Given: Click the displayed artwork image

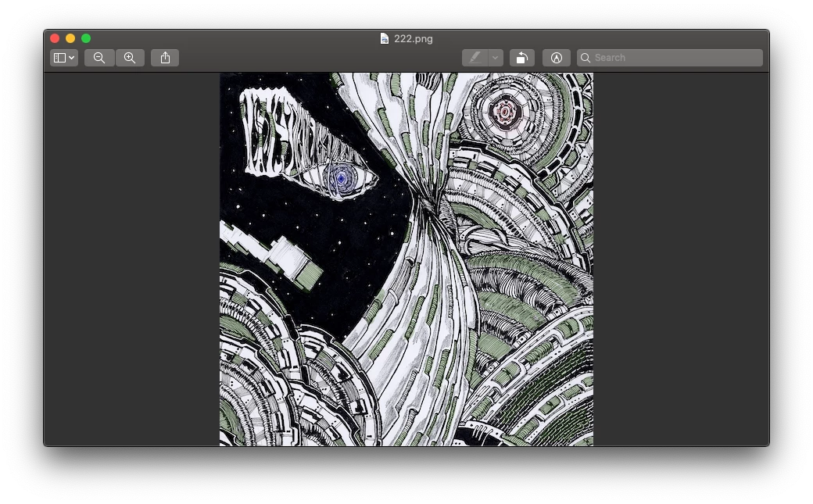Looking at the screenshot, I should pos(406,259).
